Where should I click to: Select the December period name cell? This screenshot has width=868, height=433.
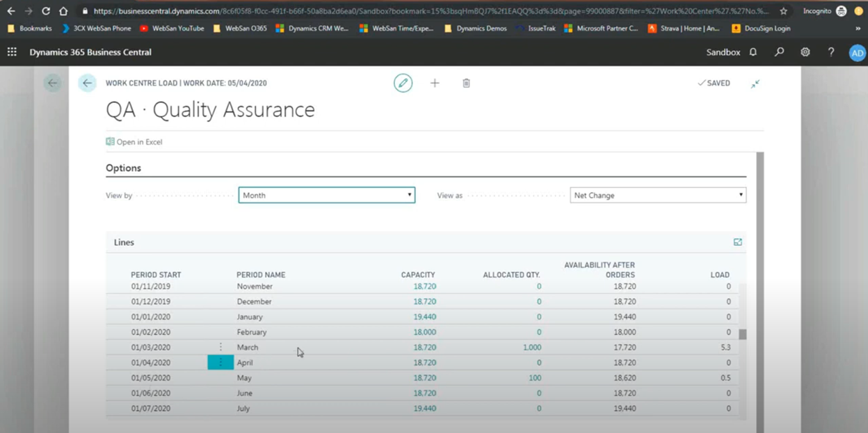(x=254, y=301)
